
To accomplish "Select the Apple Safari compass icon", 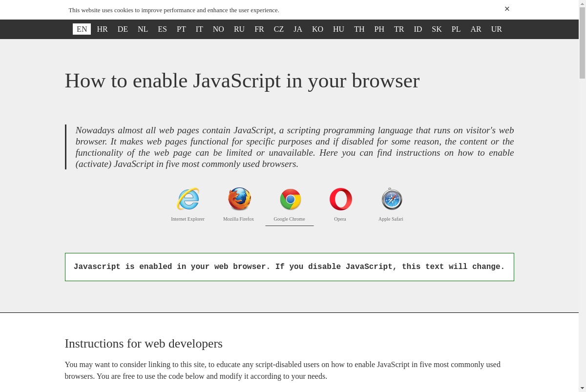I will coord(391,199).
